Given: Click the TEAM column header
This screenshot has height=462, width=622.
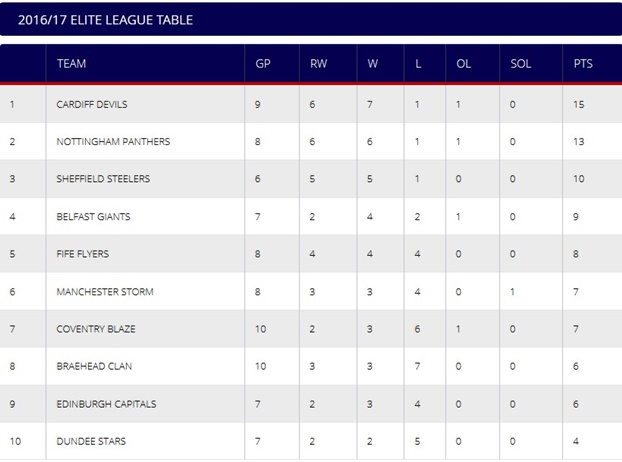Looking at the screenshot, I should (71, 63).
